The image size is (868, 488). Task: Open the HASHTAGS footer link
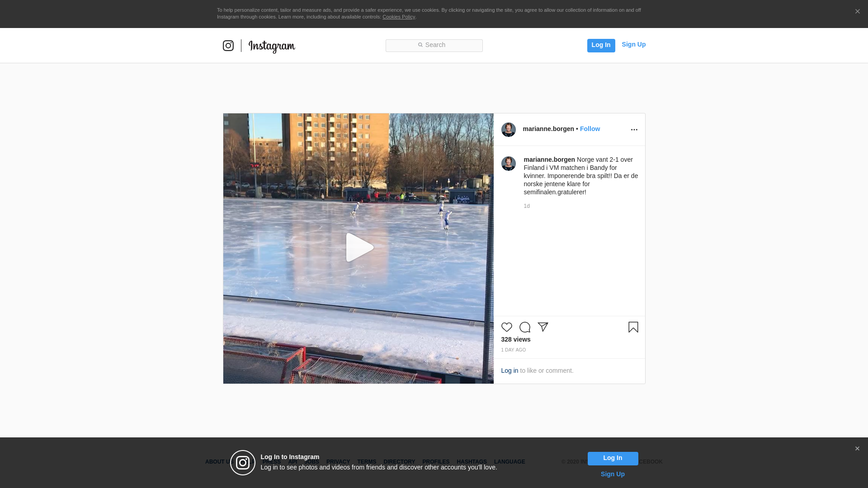(x=471, y=462)
